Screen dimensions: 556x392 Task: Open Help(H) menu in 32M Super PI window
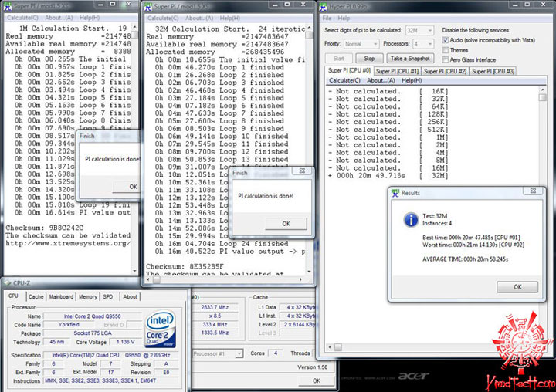pos(230,18)
